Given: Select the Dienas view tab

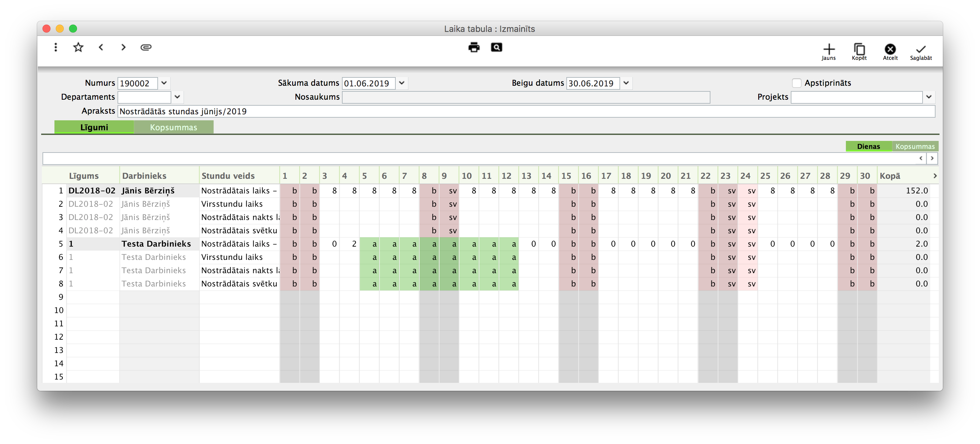Looking at the screenshot, I should (868, 146).
